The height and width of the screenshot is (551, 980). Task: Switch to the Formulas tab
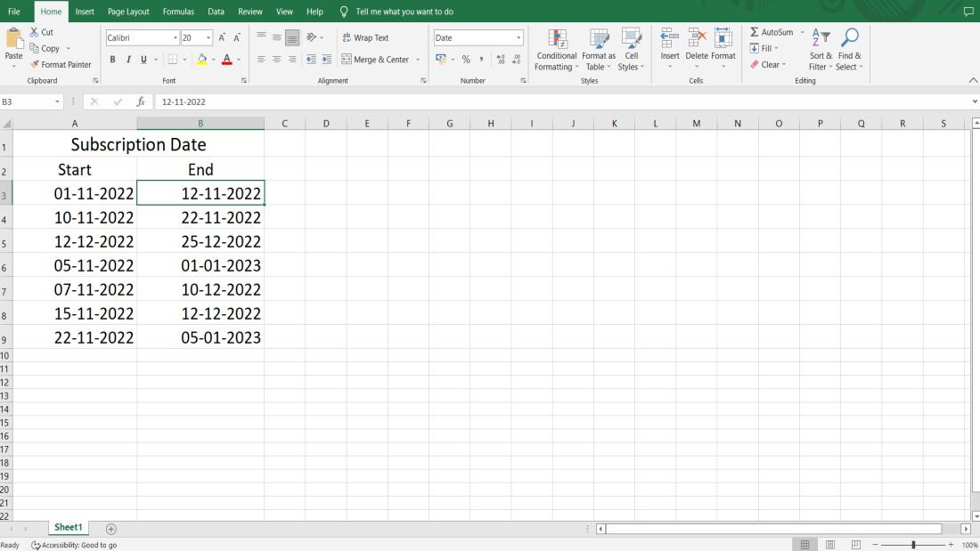coord(178,12)
